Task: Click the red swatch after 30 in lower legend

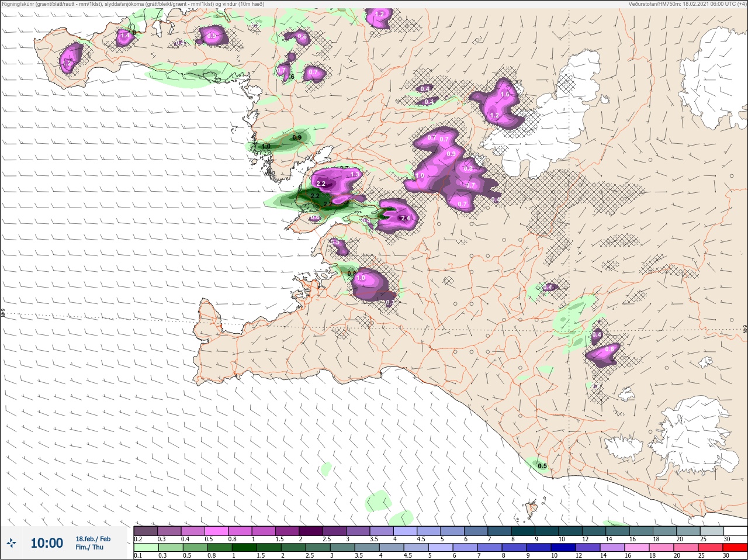Action: (x=735, y=548)
